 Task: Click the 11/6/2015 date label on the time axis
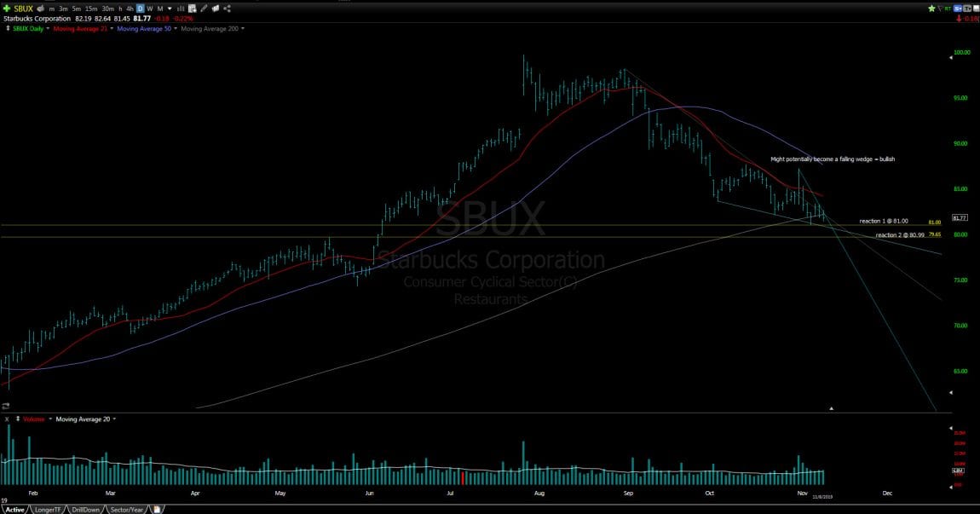click(x=822, y=496)
